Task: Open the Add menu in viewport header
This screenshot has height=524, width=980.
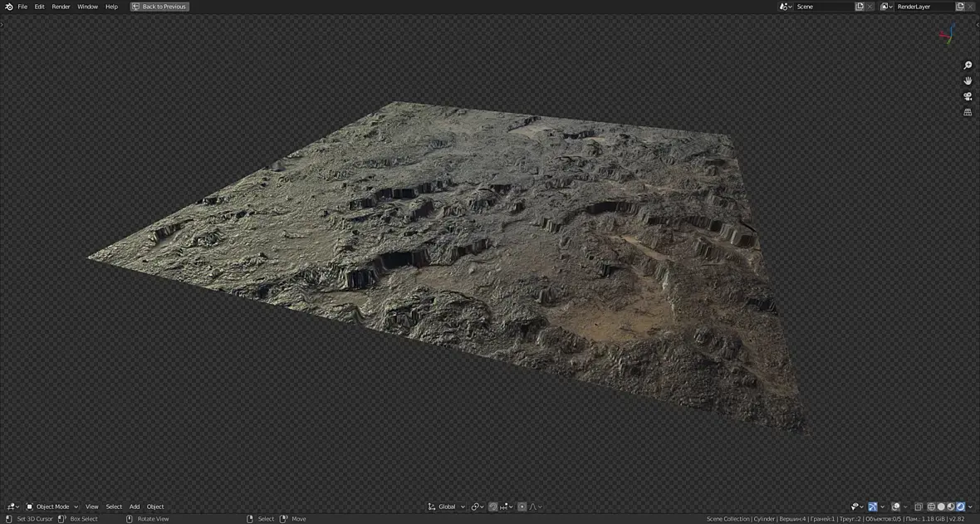Action: [x=135, y=507]
